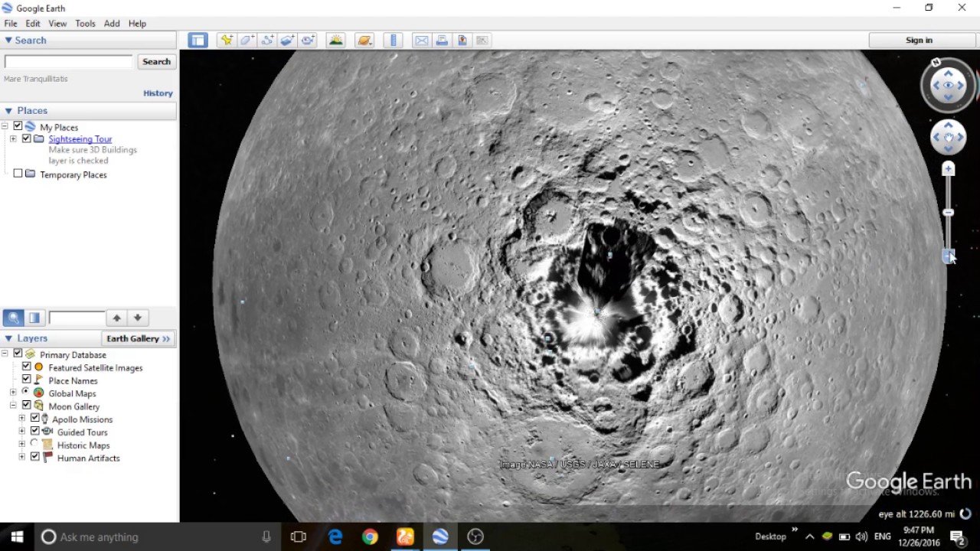
Task: Uncheck the Guided Tours layer
Action: [34, 432]
